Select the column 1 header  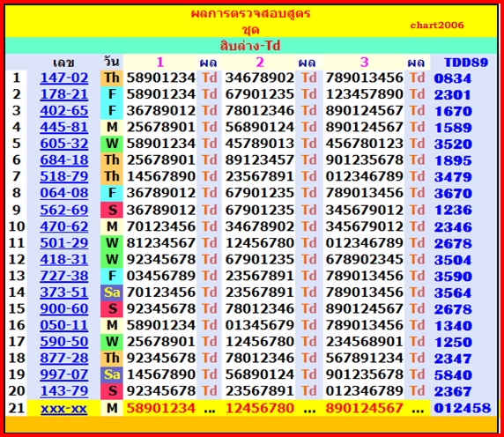click(160, 62)
